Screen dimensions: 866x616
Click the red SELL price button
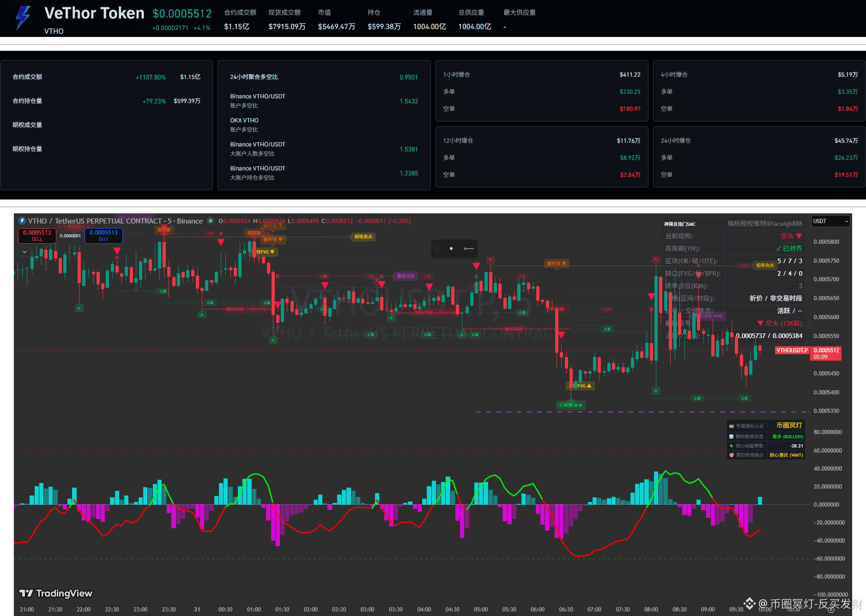pyautogui.click(x=37, y=236)
